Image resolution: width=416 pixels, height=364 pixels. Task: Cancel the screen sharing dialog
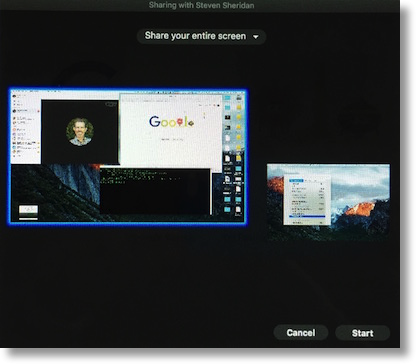pyautogui.click(x=301, y=332)
